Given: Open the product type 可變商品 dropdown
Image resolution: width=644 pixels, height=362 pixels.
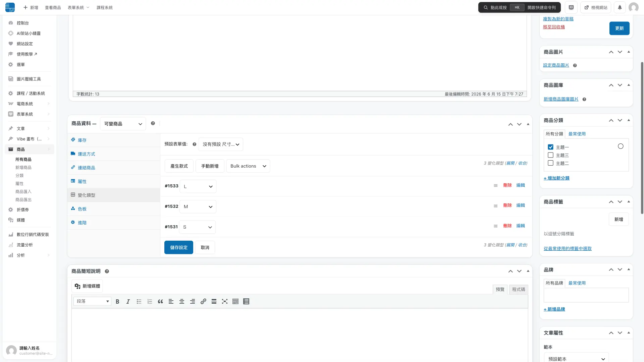Looking at the screenshot, I should coord(123,124).
